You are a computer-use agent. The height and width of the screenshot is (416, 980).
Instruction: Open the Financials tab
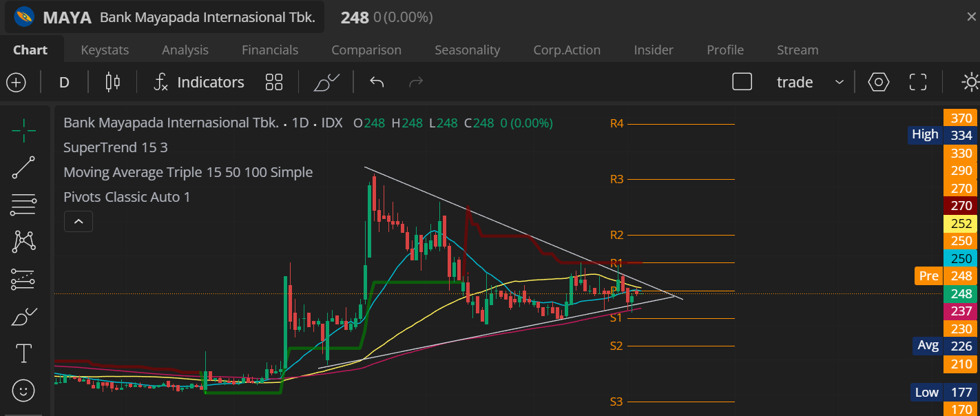pyautogui.click(x=270, y=50)
